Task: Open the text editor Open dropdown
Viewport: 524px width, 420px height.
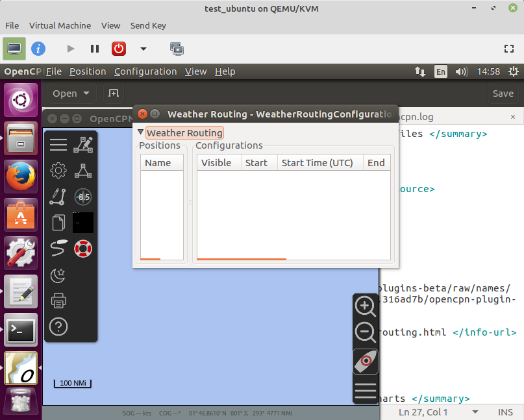Action: point(71,93)
